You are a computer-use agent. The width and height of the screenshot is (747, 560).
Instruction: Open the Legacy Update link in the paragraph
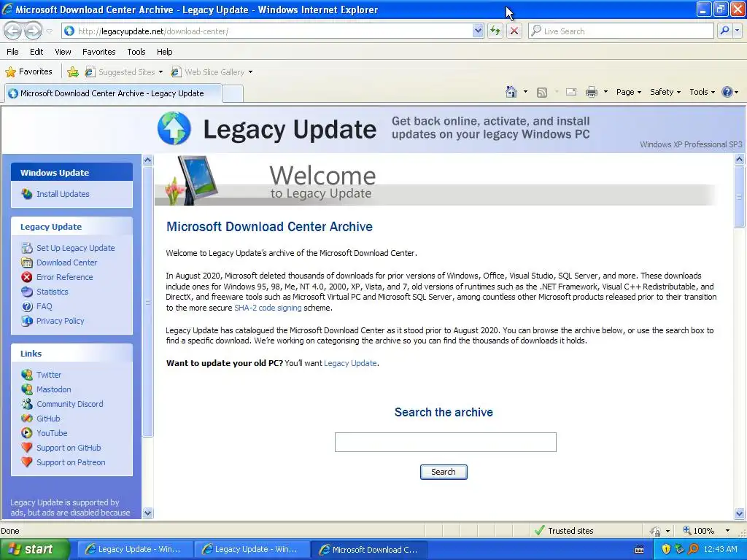pos(350,363)
